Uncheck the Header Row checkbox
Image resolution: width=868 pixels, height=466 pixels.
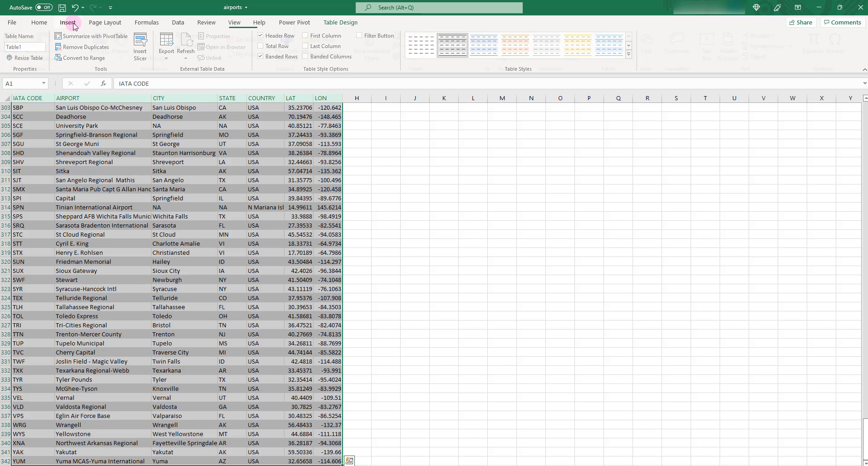tap(260, 35)
